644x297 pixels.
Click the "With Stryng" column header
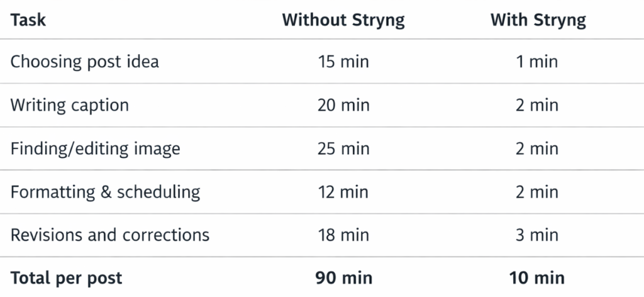click(x=538, y=20)
